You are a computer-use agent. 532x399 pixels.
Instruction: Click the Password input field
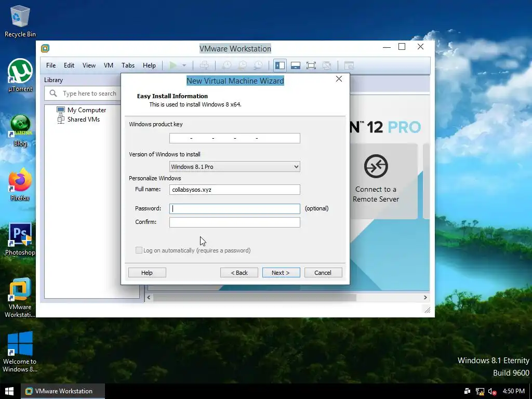point(234,209)
